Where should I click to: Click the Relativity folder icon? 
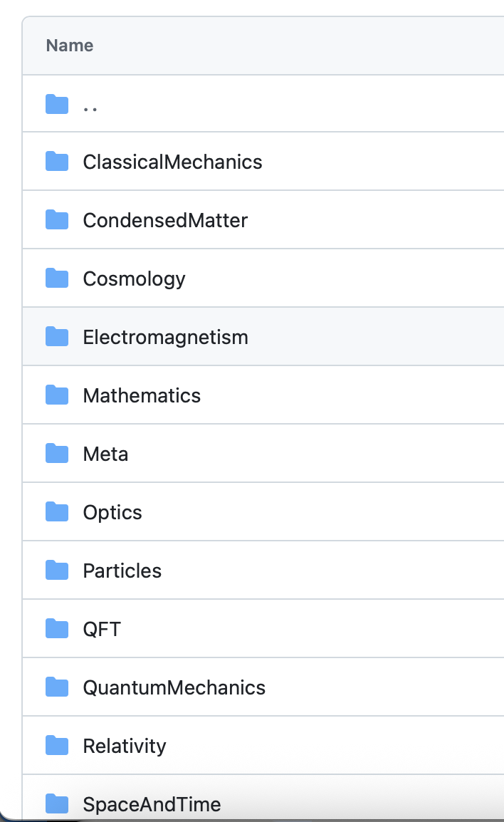57,746
